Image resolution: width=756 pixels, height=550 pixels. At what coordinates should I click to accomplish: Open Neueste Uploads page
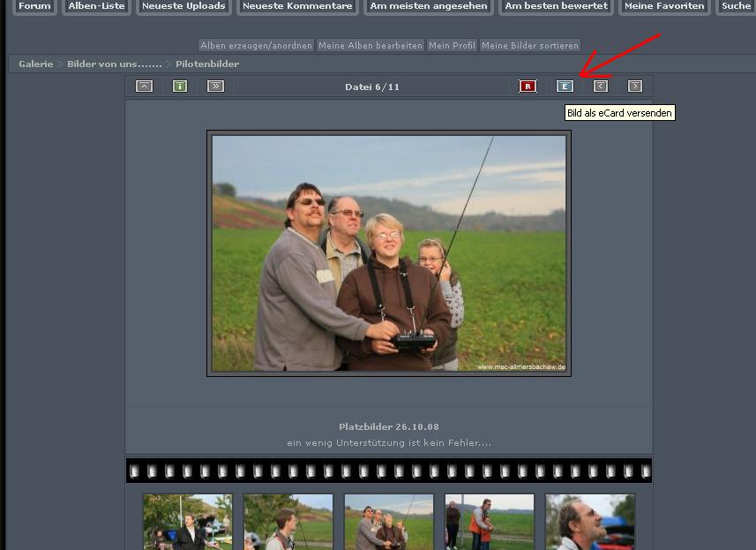(x=183, y=6)
